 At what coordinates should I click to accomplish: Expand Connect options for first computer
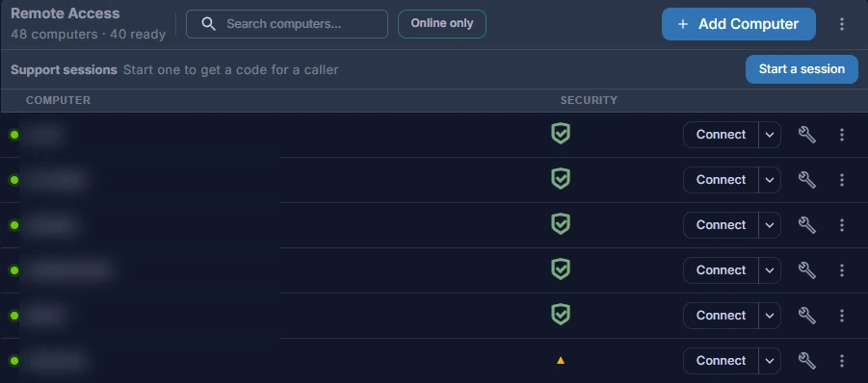pos(770,135)
